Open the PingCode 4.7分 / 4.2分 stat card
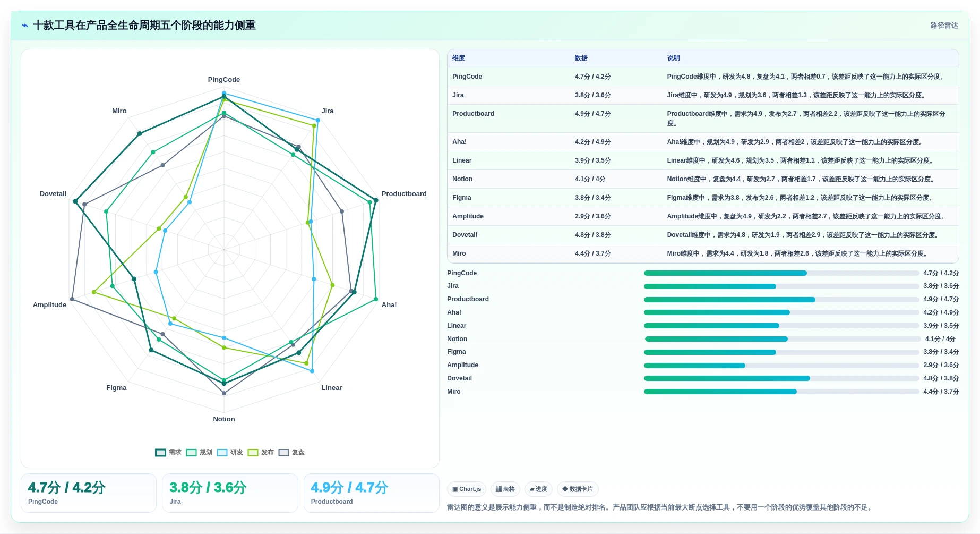 tap(89, 493)
